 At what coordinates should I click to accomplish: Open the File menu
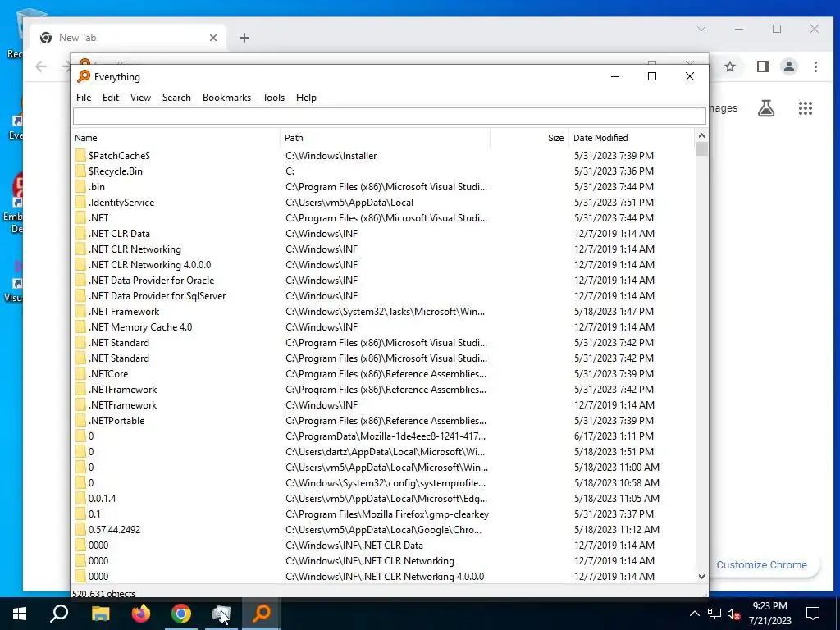84,98
